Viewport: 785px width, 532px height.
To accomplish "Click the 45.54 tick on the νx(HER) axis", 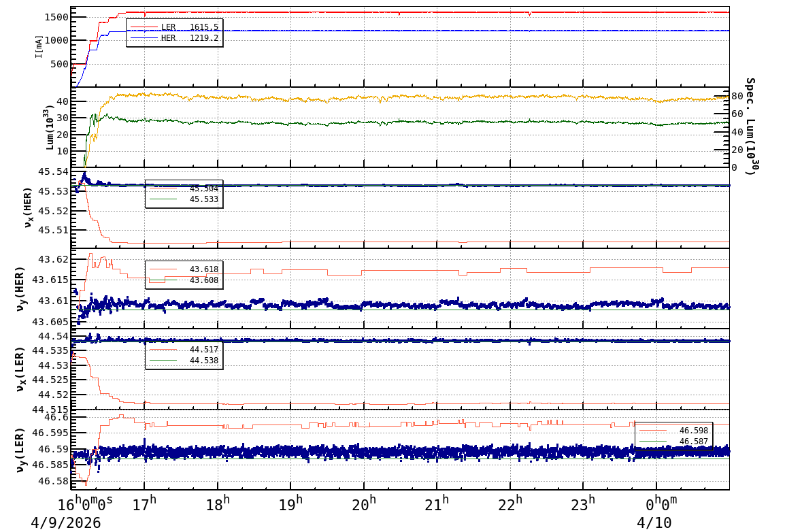I will pyautogui.click(x=53, y=171).
